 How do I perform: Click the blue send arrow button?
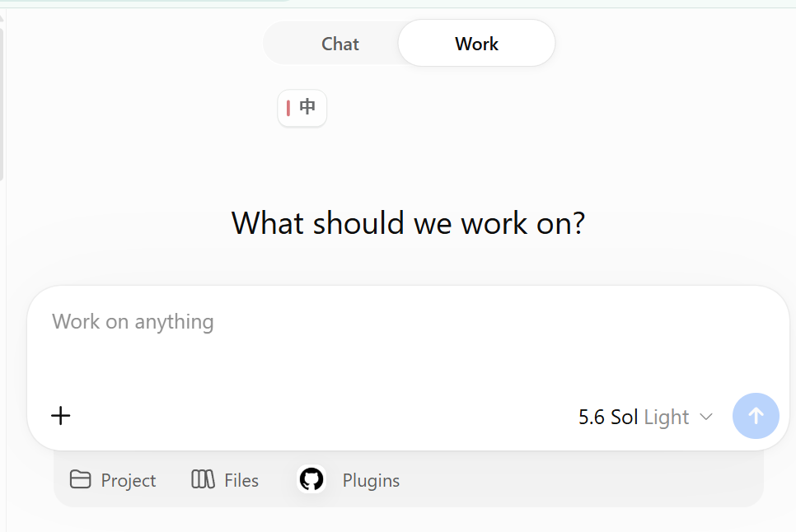point(756,416)
